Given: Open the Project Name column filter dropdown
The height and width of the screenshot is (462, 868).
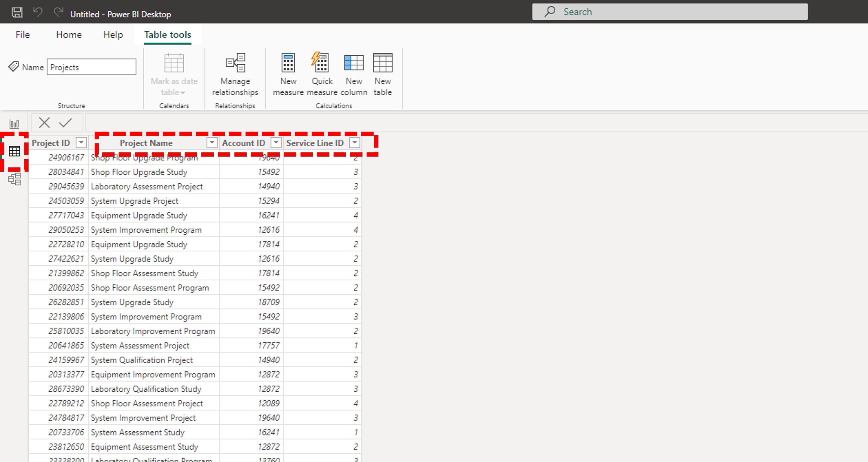Looking at the screenshot, I should coord(212,142).
